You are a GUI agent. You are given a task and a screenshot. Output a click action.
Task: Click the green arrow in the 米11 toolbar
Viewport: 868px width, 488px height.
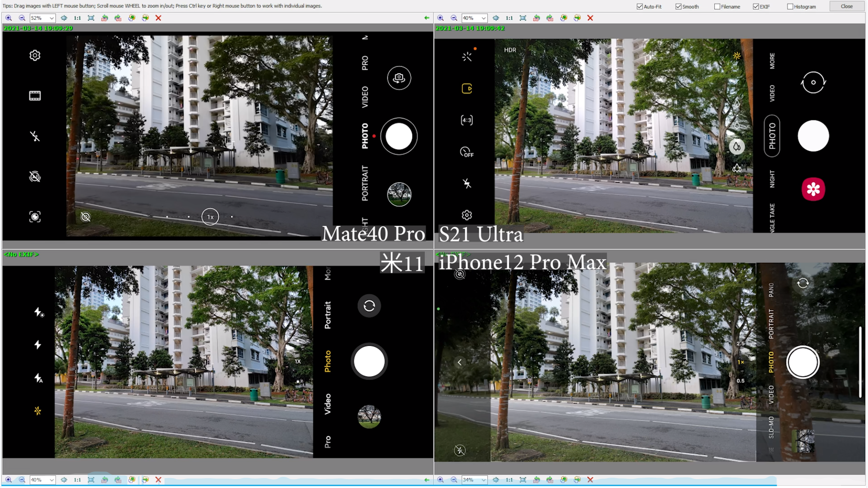[427, 480]
